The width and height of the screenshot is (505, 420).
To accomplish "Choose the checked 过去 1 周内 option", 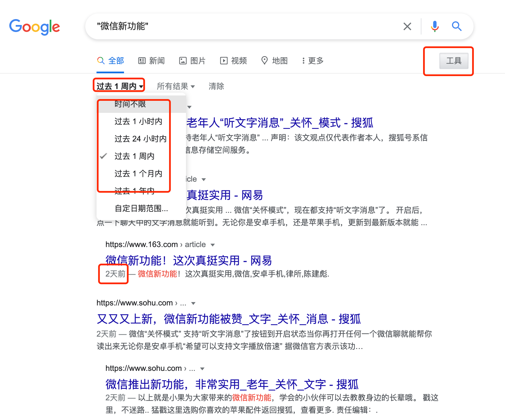I will coord(141,156).
